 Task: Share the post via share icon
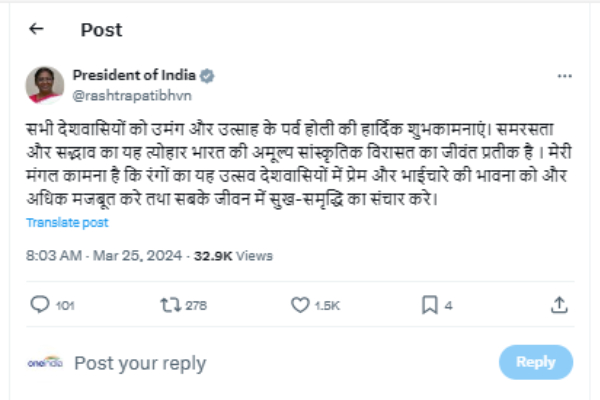(x=560, y=304)
